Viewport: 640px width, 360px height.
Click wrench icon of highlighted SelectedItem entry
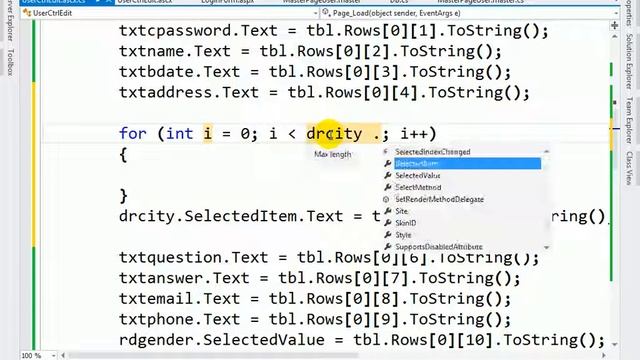click(387, 164)
